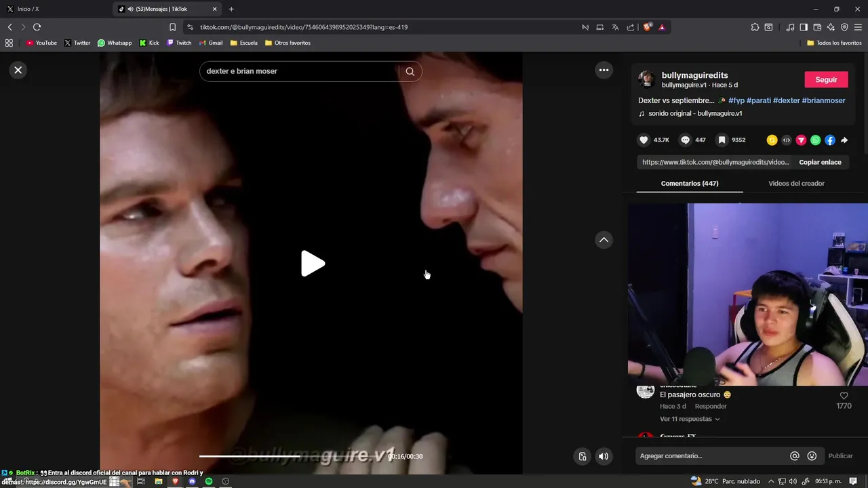Open the #fyp hashtag

[736, 100]
